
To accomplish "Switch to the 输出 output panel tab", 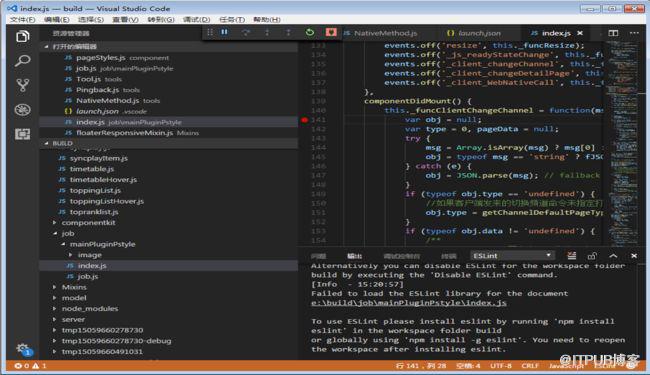I will [x=354, y=256].
